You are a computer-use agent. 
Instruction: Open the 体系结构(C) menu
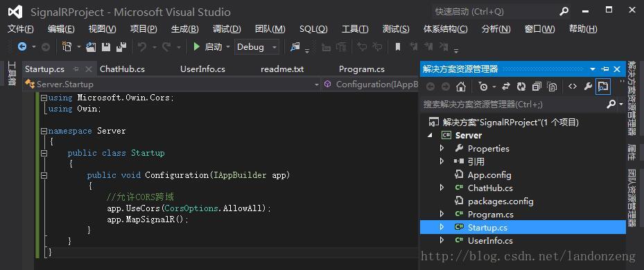pyautogui.click(x=445, y=29)
